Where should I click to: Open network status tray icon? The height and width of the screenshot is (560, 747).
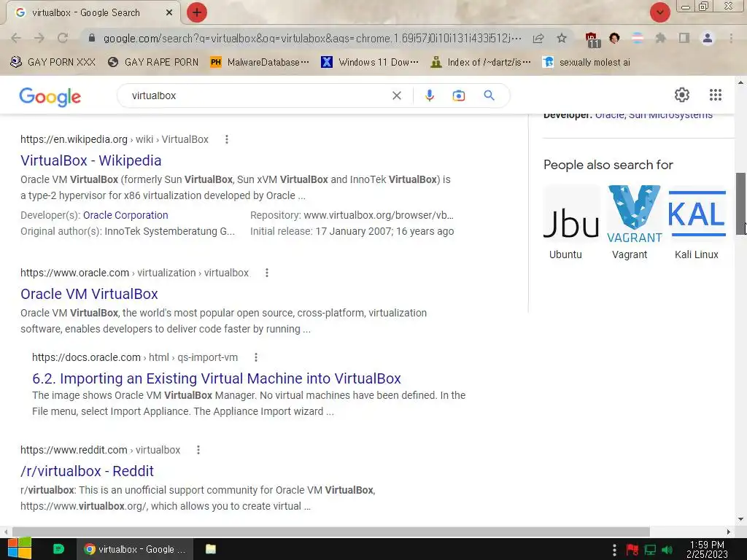(x=650, y=550)
